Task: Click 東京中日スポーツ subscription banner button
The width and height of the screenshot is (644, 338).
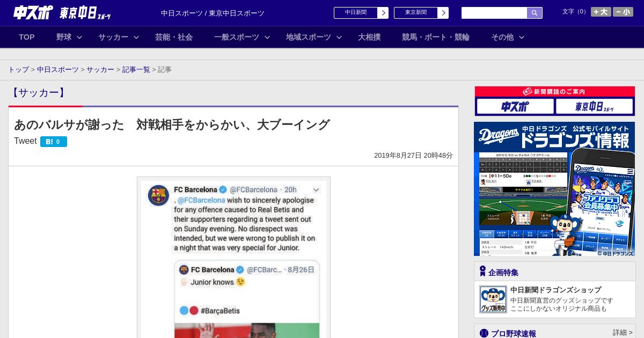Action: click(x=594, y=106)
